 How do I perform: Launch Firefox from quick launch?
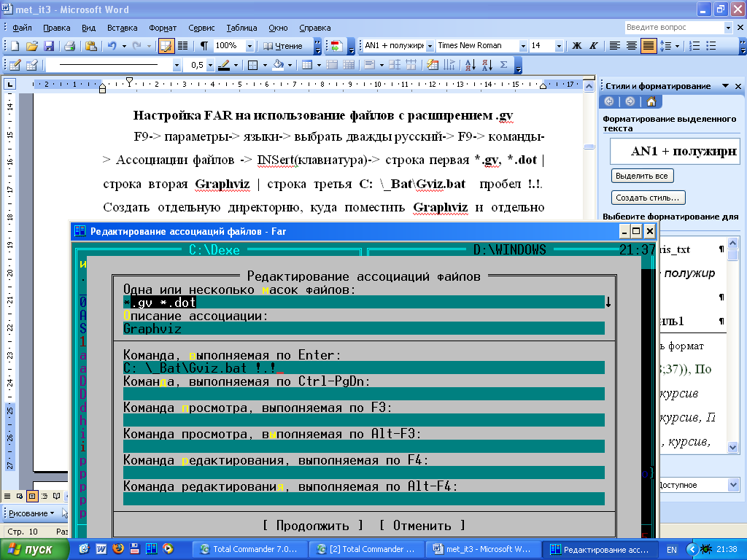point(118,548)
